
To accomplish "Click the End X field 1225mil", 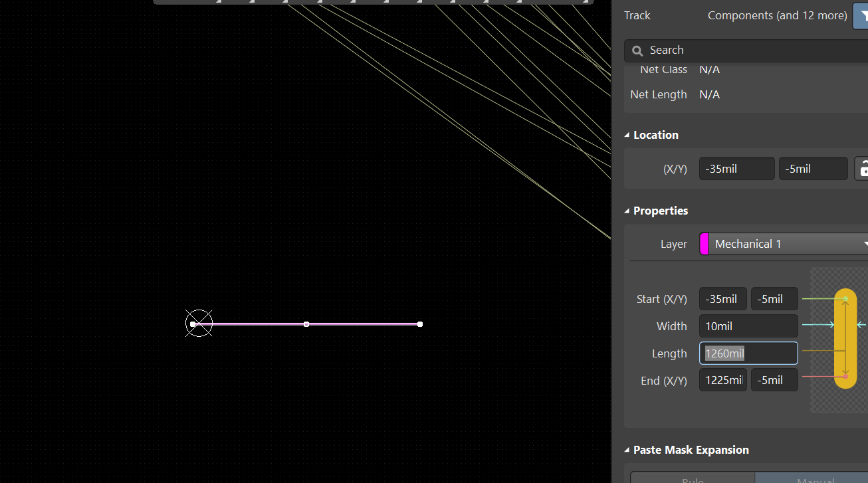I will click(x=722, y=380).
